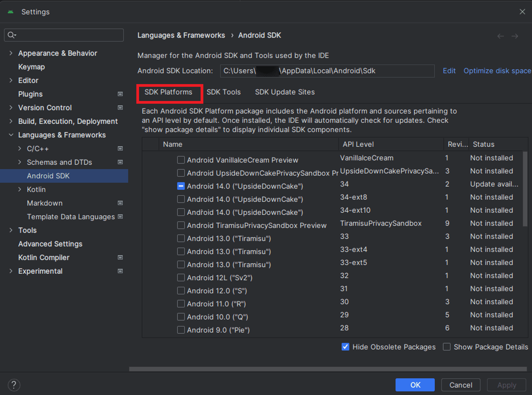Collapse Languages & Frameworks node
This screenshot has height=395, width=532.
coord(11,135)
